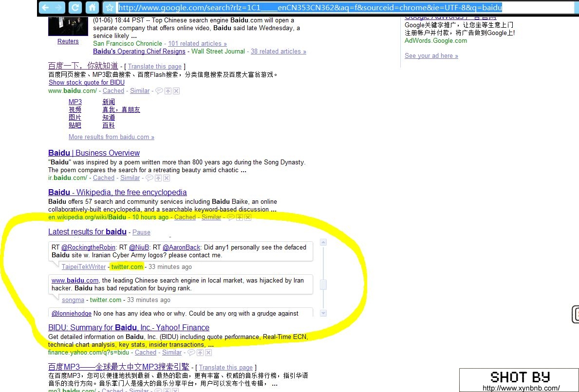Translate the 百度一下 result page
This screenshot has height=392, width=579.
[155, 66]
